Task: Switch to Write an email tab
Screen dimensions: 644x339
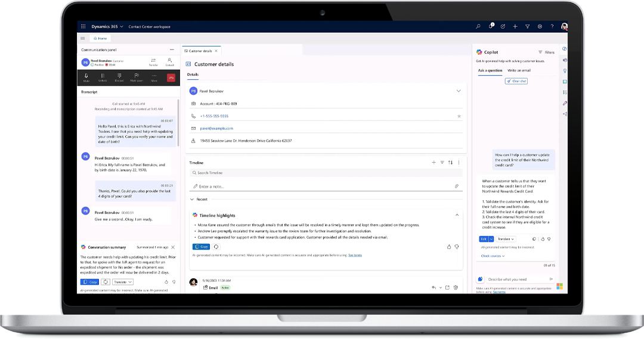Action: (519, 70)
